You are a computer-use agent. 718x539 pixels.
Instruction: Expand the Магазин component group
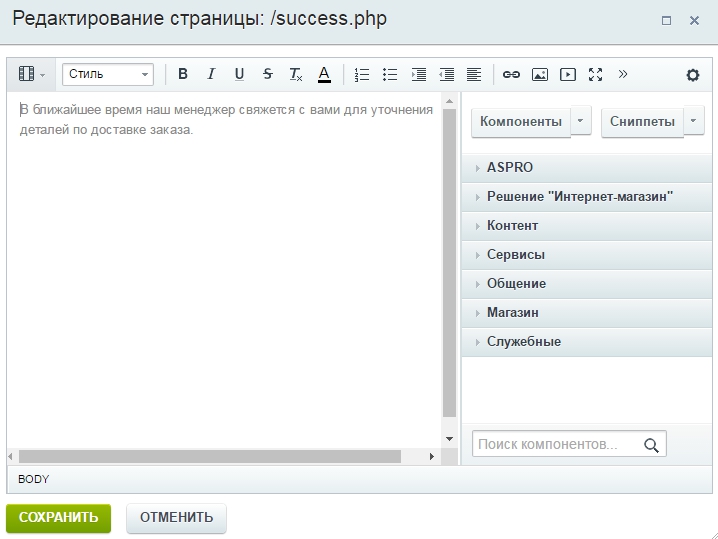pyautogui.click(x=513, y=313)
